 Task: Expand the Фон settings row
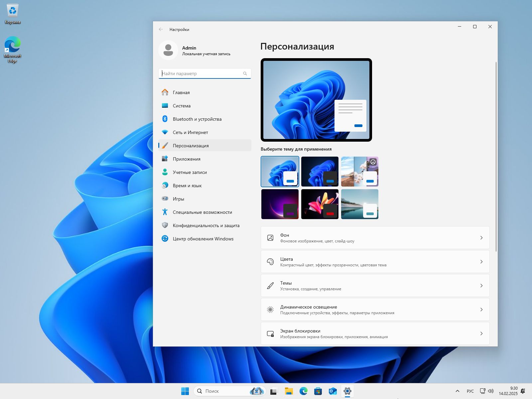(x=375, y=237)
